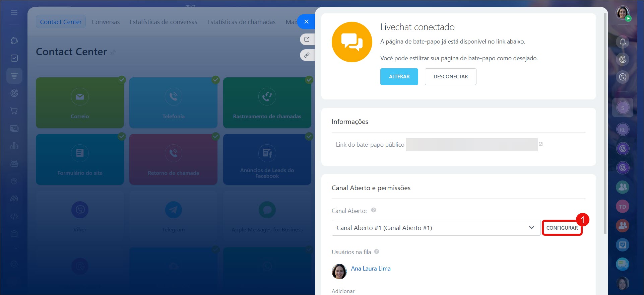The height and width of the screenshot is (295, 644).
Task: Open Estatísticas de conversas tab
Action: (163, 22)
